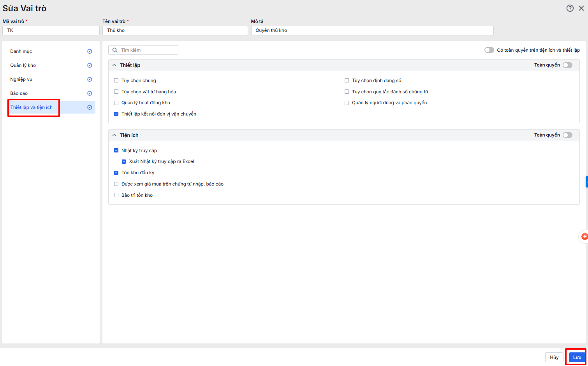
Task: Click check icon beside Thiết lập và tiện ích
Action: 90,107
